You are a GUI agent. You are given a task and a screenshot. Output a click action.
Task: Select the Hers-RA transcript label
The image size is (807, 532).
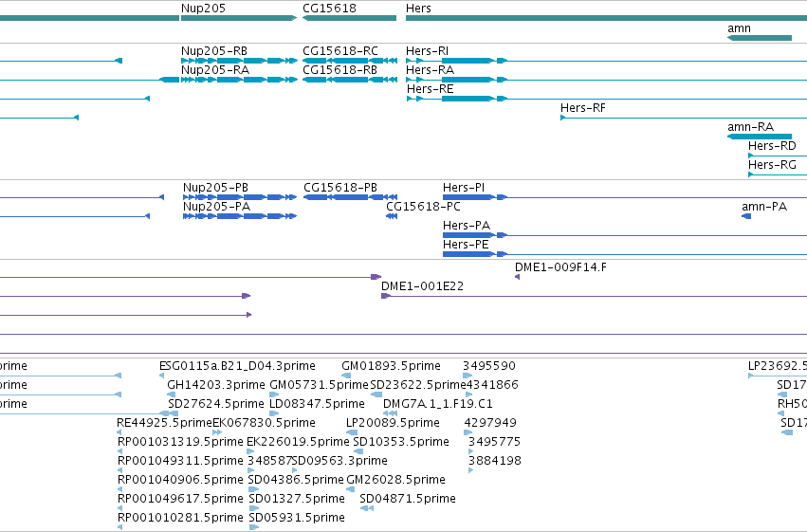(x=430, y=70)
